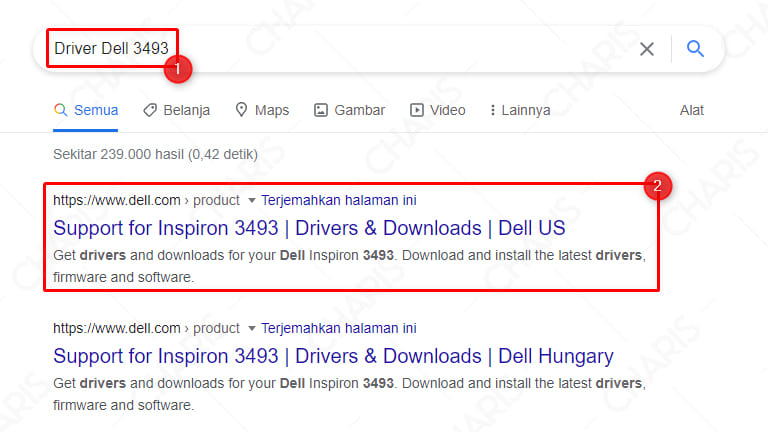Click the three-dot icon beside Lainnya
The width and height of the screenshot is (768, 432).
(492, 110)
